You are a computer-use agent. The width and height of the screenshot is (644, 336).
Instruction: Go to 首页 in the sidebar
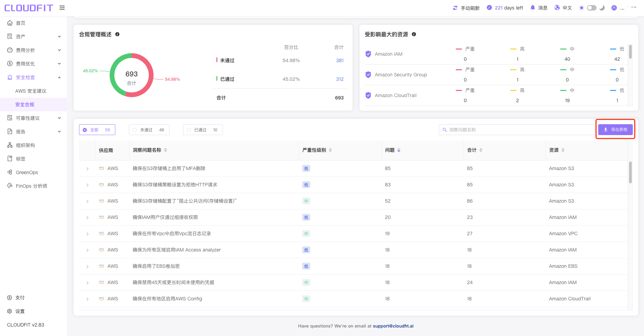[33, 23]
